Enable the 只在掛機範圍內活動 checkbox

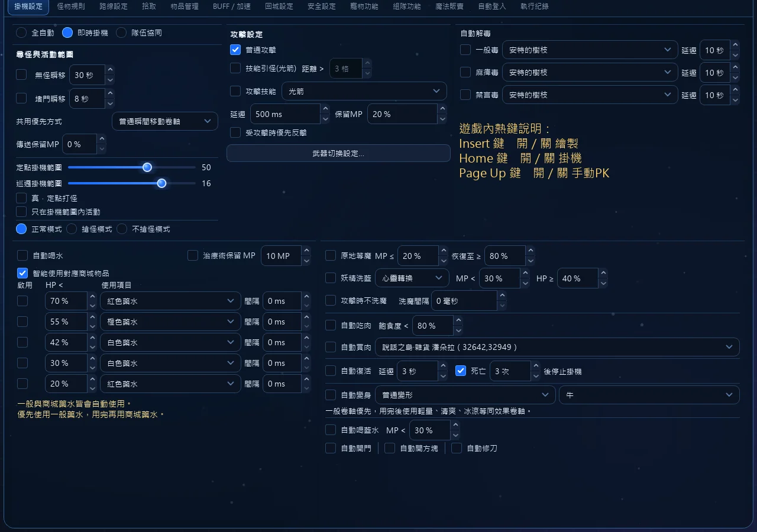click(x=21, y=212)
